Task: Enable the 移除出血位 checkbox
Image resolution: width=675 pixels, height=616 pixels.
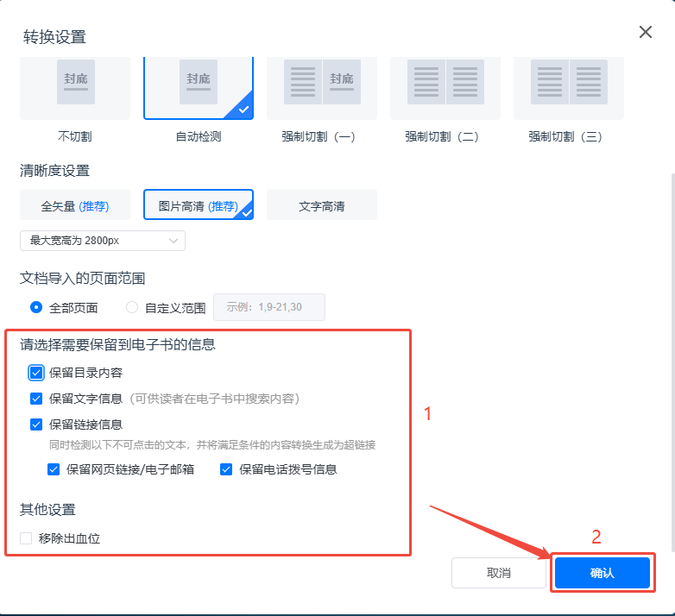Action: [26, 538]
